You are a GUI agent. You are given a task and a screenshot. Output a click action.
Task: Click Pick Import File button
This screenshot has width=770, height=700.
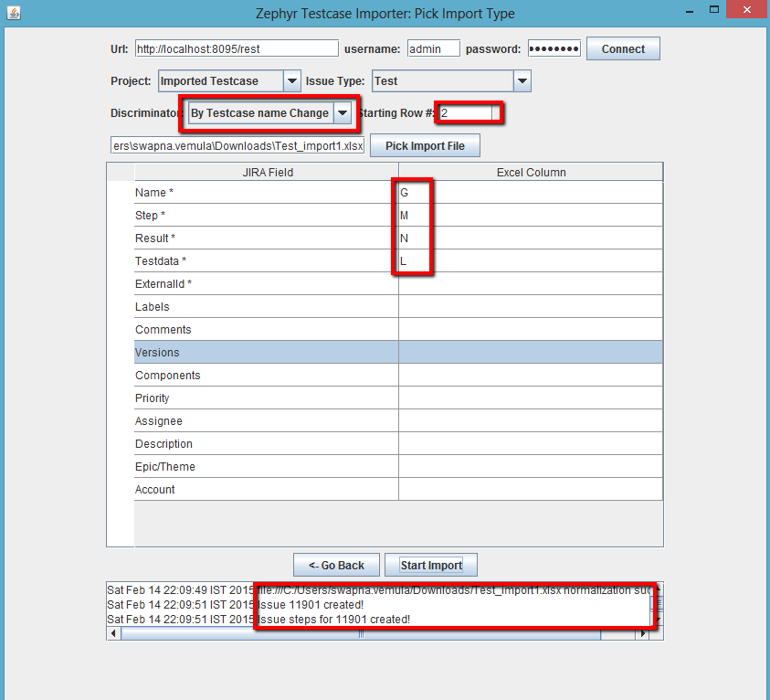pyautogui.click(x=425, y=146)
